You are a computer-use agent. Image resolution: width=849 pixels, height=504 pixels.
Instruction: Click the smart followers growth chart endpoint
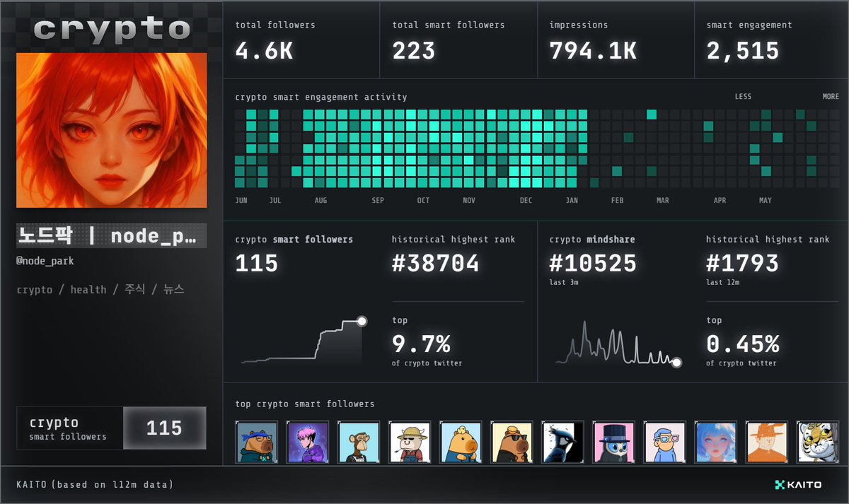point(362,321)
